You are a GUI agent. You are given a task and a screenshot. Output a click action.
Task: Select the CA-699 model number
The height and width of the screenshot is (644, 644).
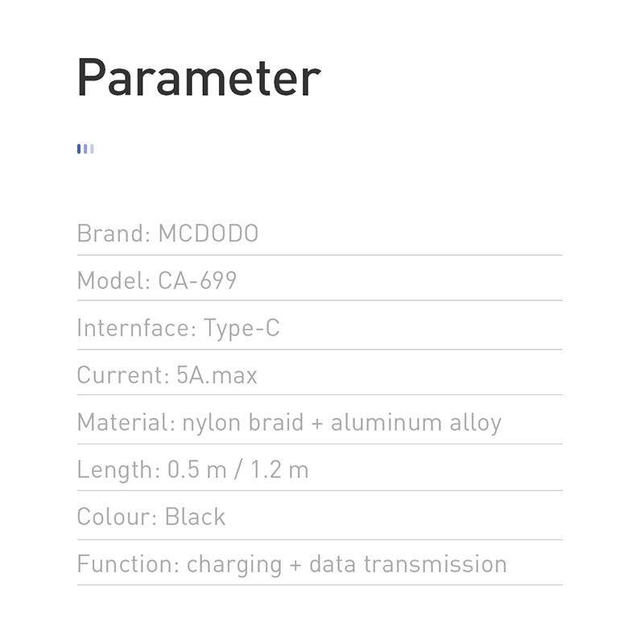[197, 281]
